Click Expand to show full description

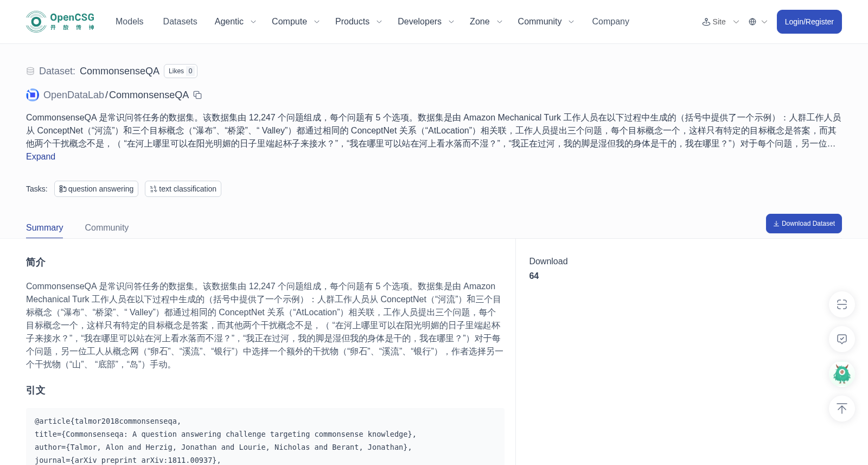click(x=41, y=157)
